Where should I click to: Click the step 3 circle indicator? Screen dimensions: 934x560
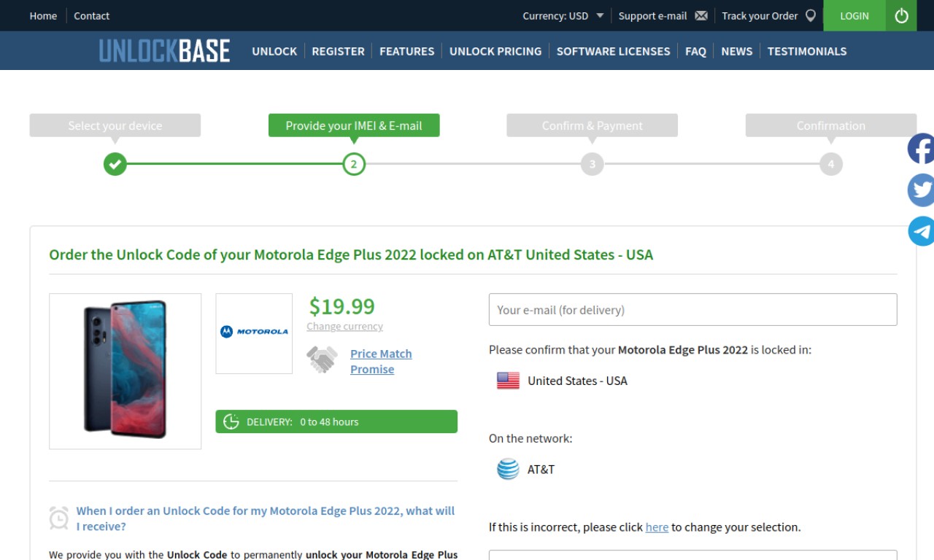click(593, 164)
